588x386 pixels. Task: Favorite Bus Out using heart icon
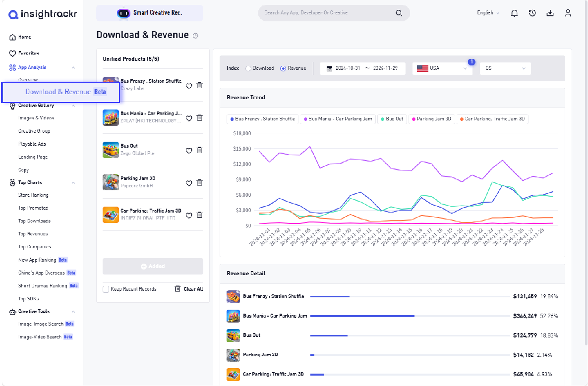[189, 151]
